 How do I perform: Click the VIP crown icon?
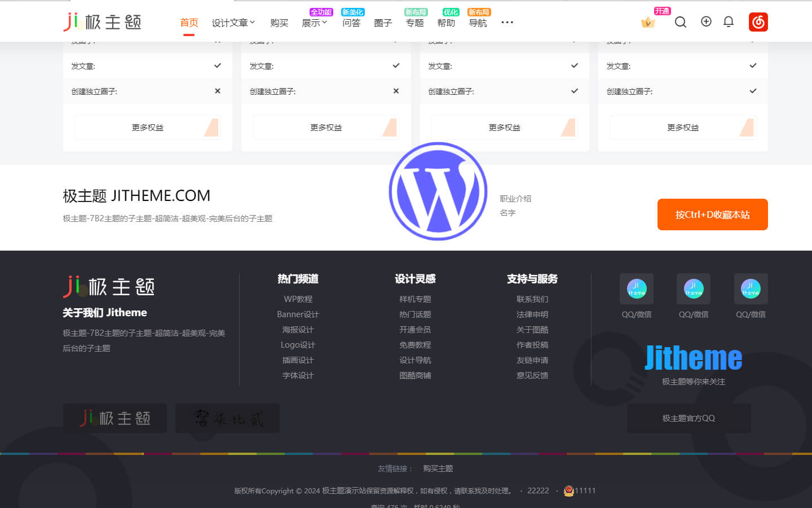(x=648, y=23)
